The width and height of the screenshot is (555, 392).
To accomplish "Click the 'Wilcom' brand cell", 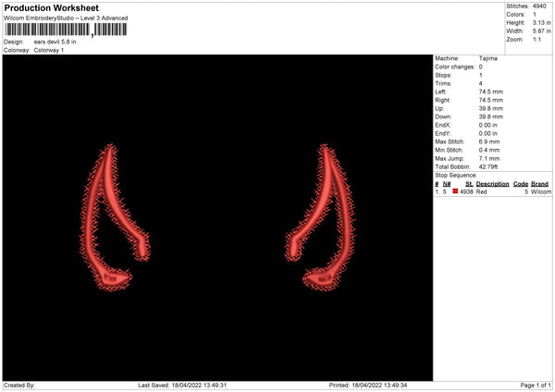I will tap(541, 191).
